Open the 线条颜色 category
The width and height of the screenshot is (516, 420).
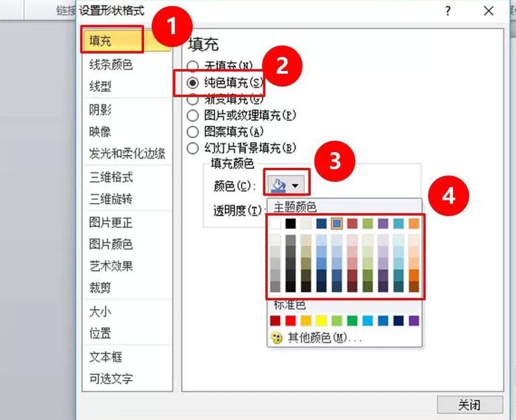click(x=111, y=64)
